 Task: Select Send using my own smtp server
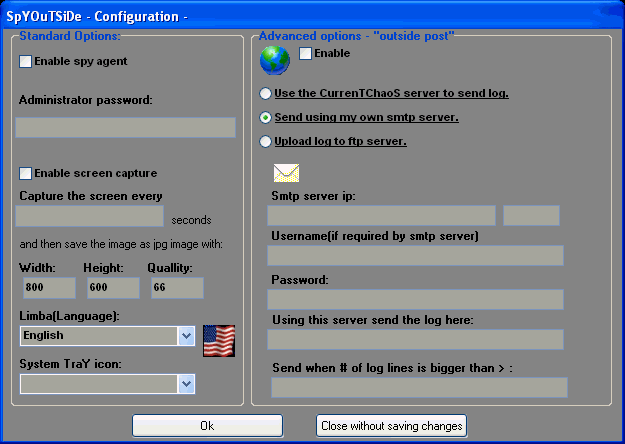point(265,118)
